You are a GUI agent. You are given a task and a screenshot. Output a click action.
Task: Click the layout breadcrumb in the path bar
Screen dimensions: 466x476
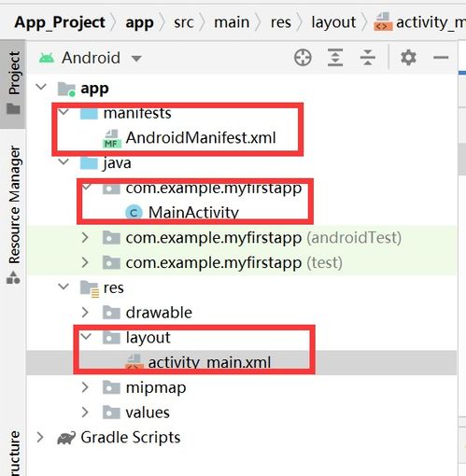[333, 22]
